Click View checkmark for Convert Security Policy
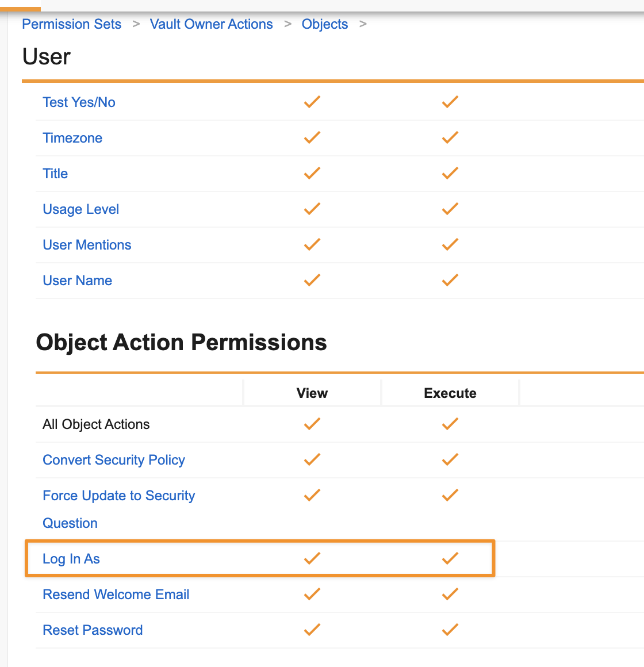 click(312, 460)
